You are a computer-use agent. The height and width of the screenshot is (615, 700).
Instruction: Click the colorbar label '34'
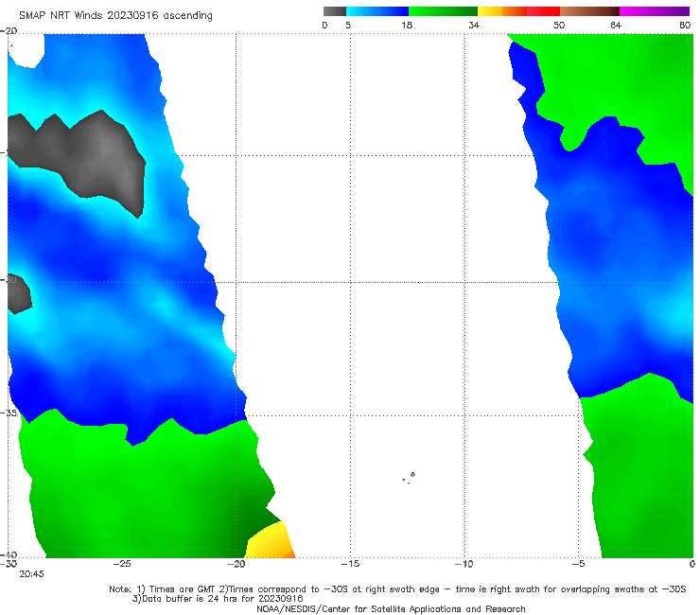tap(474, 26)
